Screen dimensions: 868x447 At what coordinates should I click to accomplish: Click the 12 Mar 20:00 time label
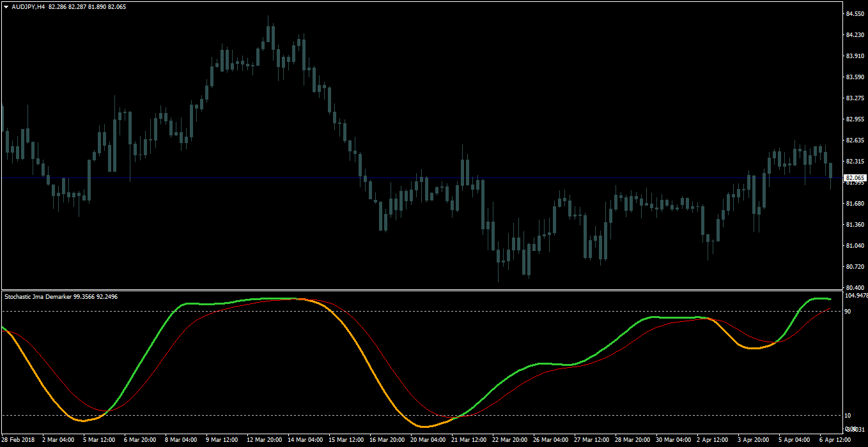click(265, 440)
